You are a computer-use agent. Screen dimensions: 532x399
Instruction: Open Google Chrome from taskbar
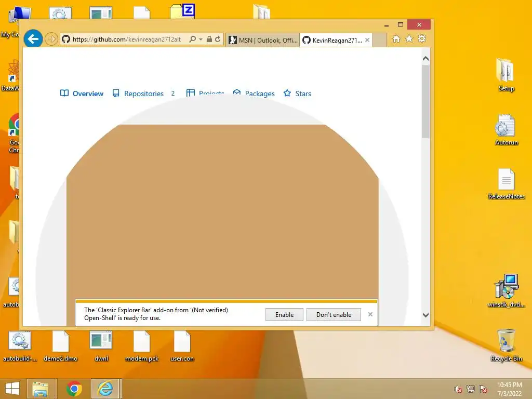pyautogui.click(x=74, y=389)
